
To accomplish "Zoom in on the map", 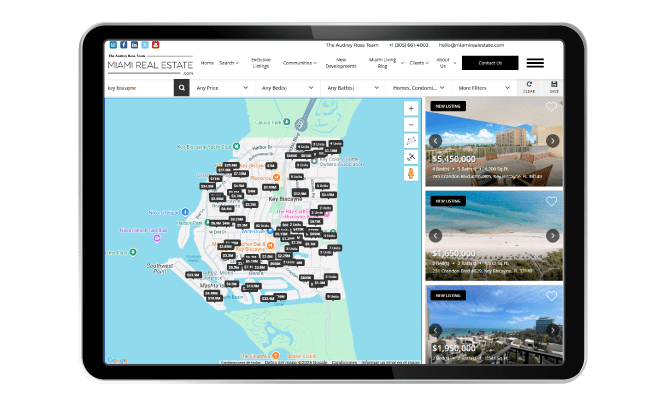I will (410, 107).
